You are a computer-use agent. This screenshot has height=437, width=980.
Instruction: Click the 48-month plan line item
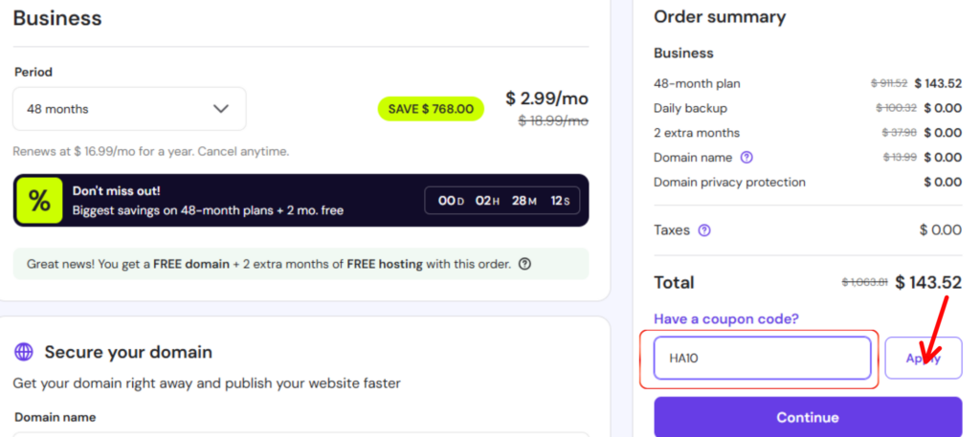[x=697, y=83]
